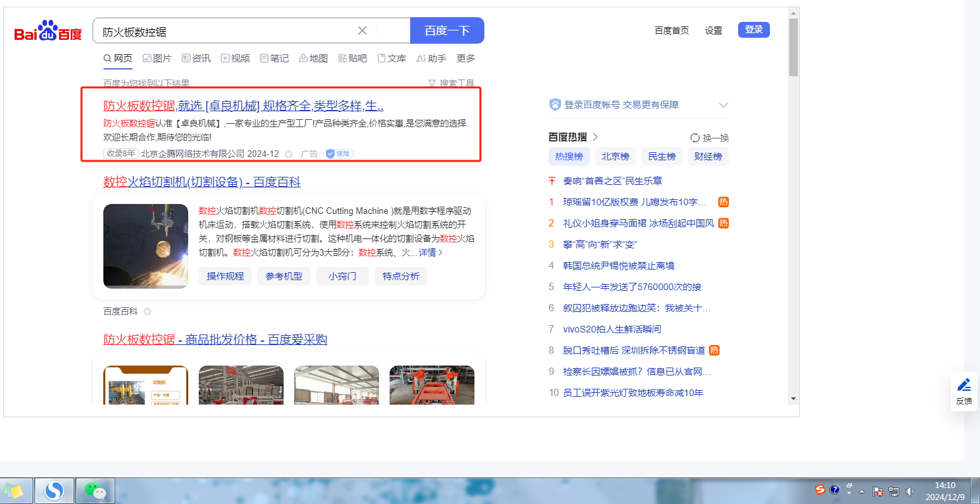Click the 热 badge beside 深圳拆除不锈钢盲道
The height and width of the screenshot is (504, 980).
(714, 350)
